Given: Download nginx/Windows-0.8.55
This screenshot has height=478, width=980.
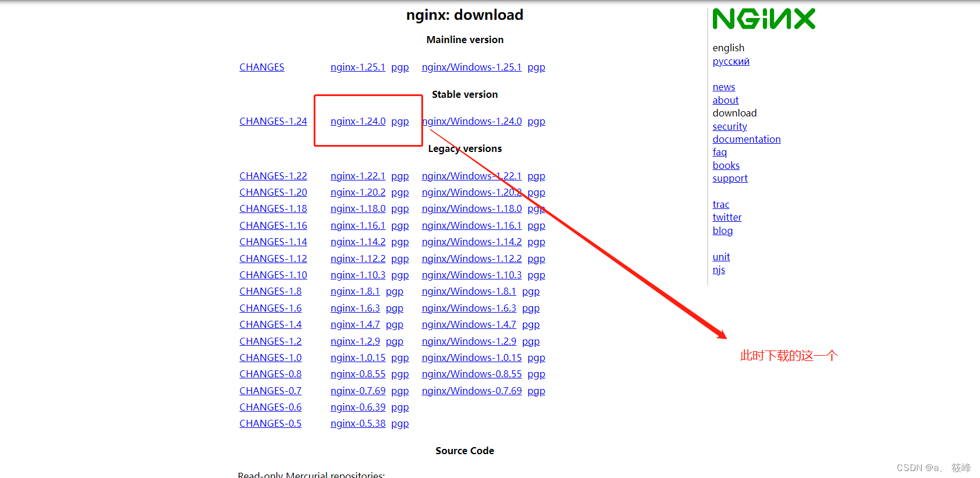Looking at the screenshot, I should click(x=472, y=374).
